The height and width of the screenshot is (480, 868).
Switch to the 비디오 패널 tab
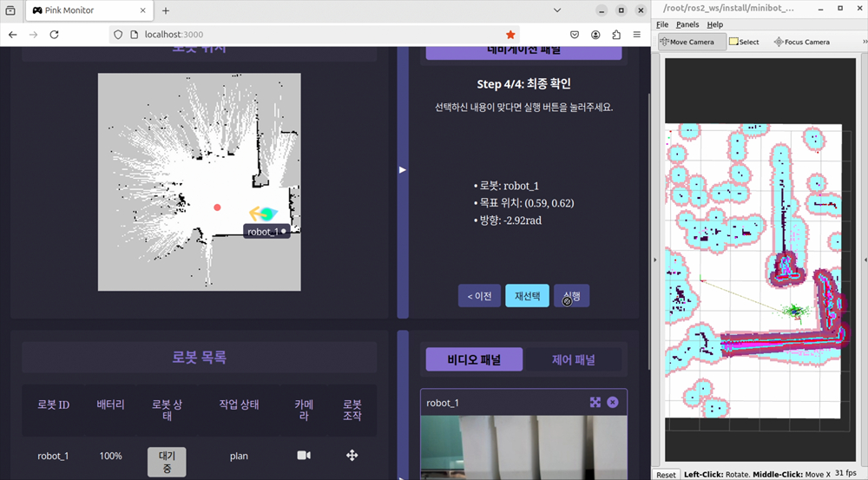474,359
